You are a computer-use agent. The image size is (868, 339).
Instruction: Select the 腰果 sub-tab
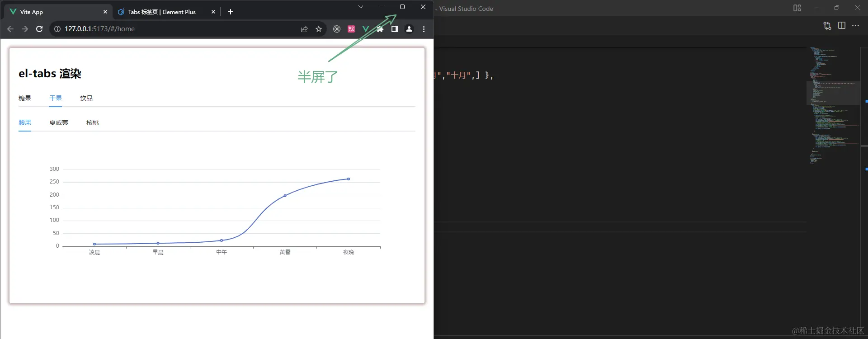pyautogui.click(x=25, y=122)
